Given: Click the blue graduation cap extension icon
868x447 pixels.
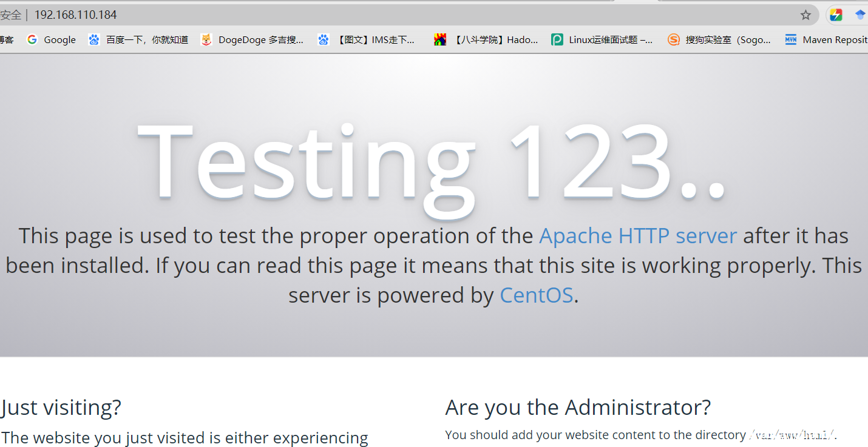Looking at the screenshot, I should 860,15.
